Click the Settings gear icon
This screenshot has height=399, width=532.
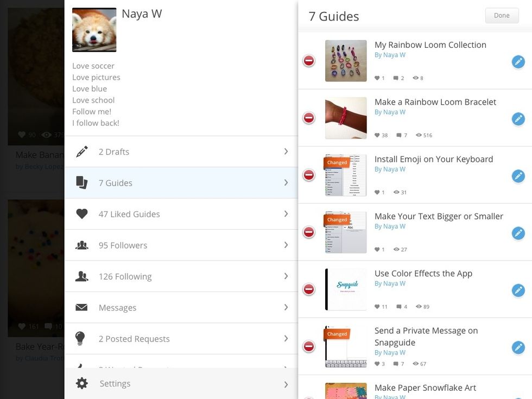82,384
